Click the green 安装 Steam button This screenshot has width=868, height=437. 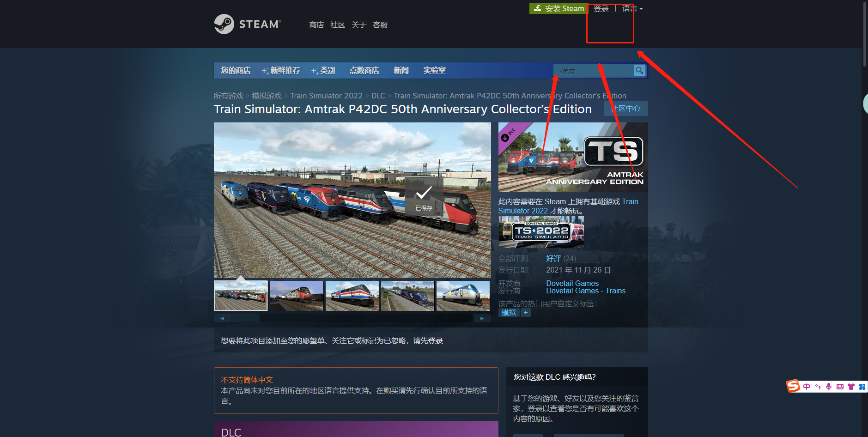coord(558,8)
